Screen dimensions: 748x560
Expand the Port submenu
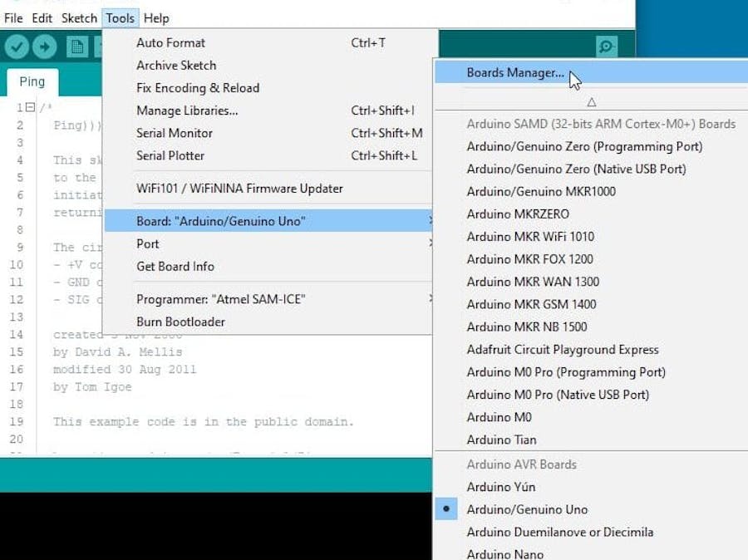pos(268,243)
